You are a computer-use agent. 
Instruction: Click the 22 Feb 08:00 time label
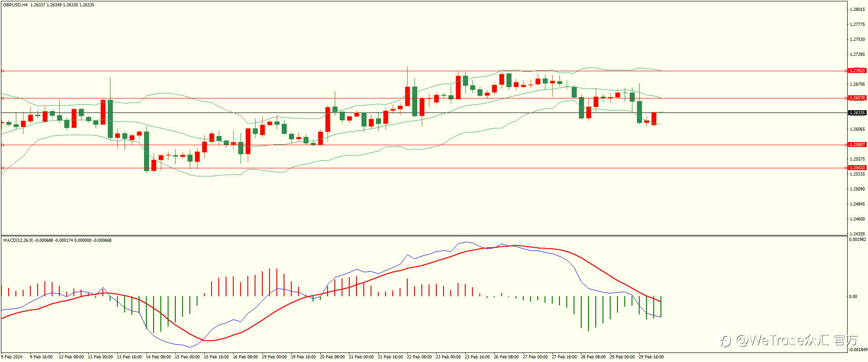(x=419, y=357)
